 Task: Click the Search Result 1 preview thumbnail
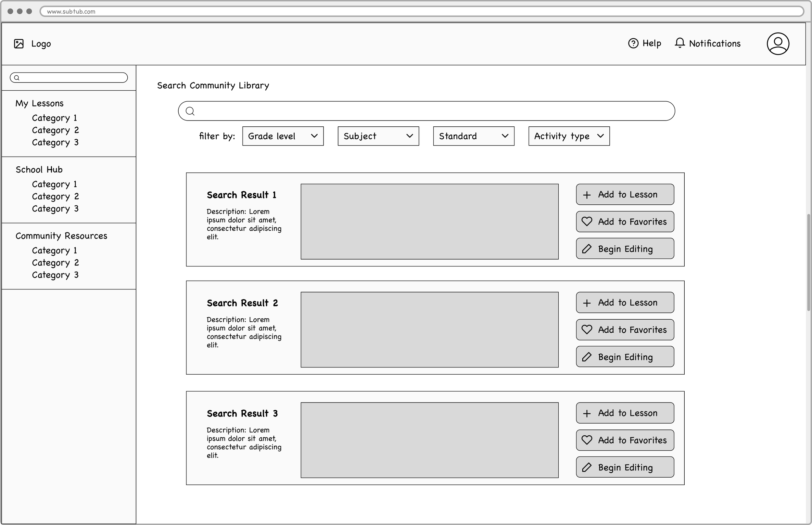pyautogui.click(x=429, y=222)
